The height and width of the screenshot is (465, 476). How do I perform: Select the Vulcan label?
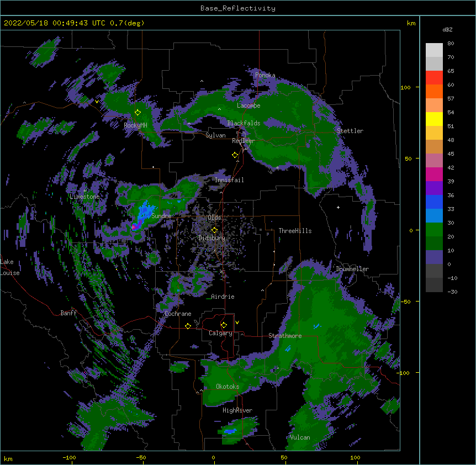tap(300, 437)
